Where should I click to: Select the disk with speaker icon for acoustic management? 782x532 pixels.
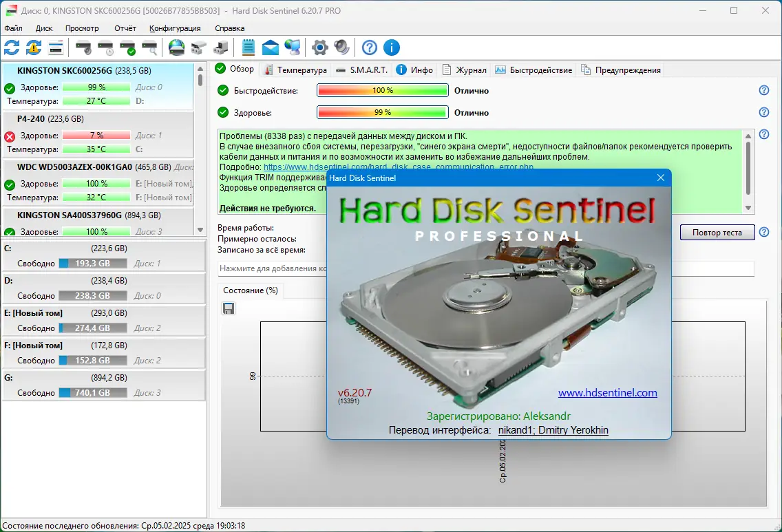(83, 47)
